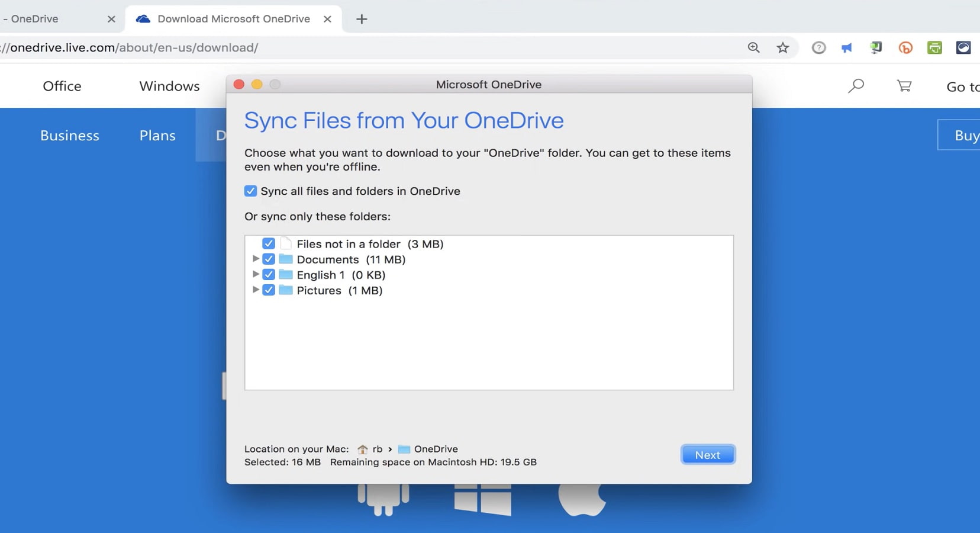Screen dimensions: 980x533
Task: Click the Go to link at top right
Action: 963,86
